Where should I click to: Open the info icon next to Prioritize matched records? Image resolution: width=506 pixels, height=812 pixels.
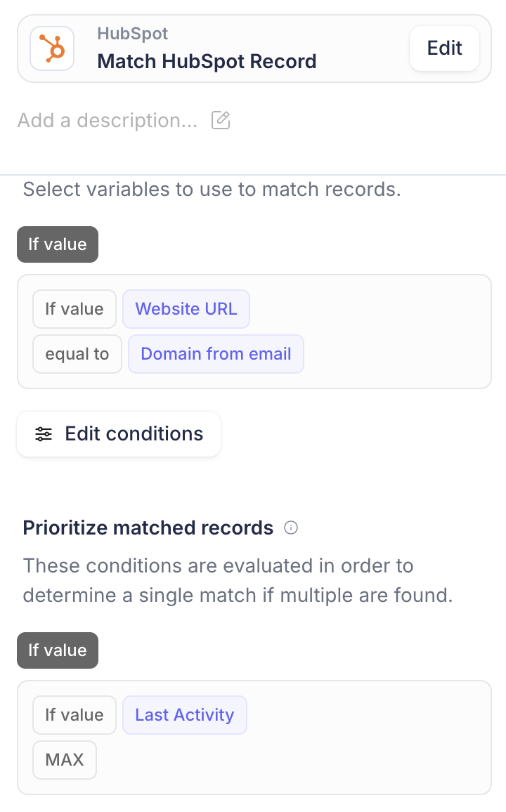[291, 528]
